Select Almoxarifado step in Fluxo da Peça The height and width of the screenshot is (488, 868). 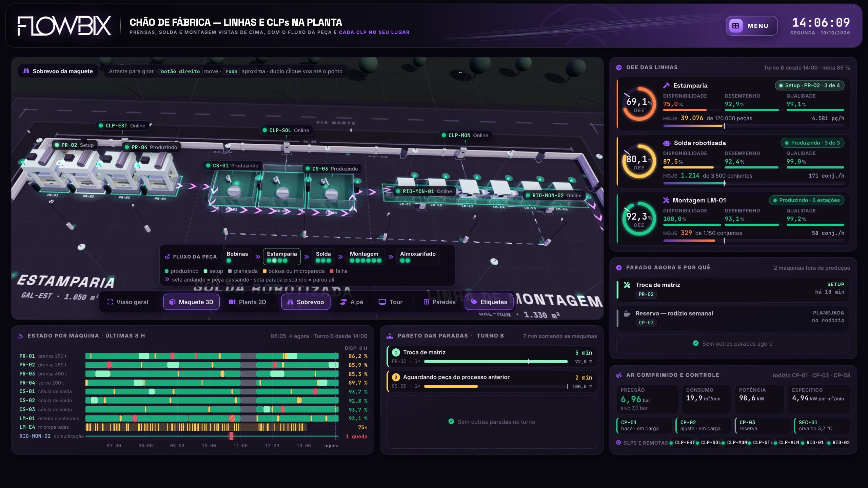[x=418, y=257]
